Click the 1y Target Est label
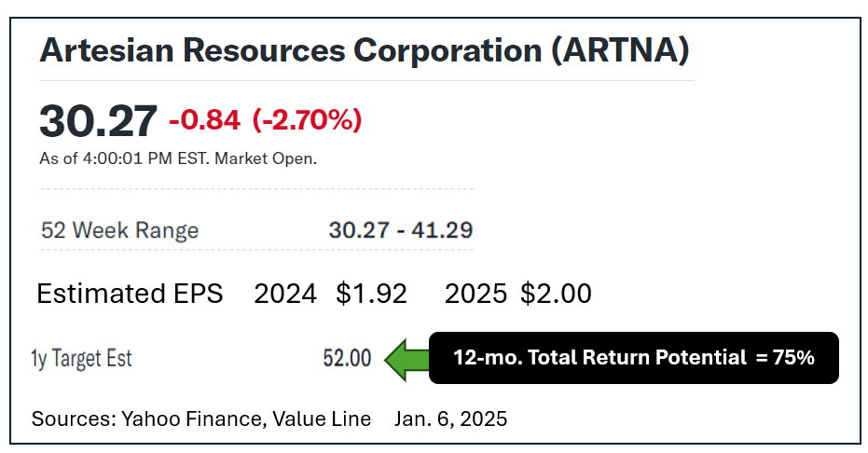Screen dimensions: 868x453 click(x=81, y=359)
